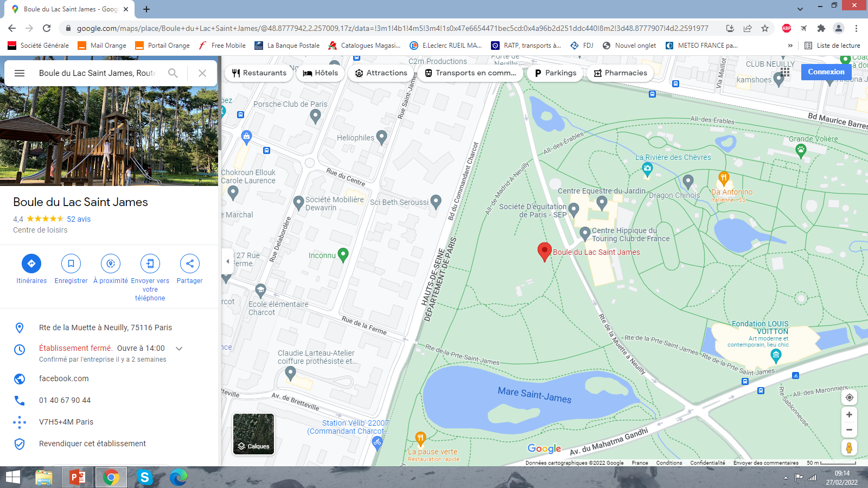Open the Société Générale bookmark

pos(39,46)
